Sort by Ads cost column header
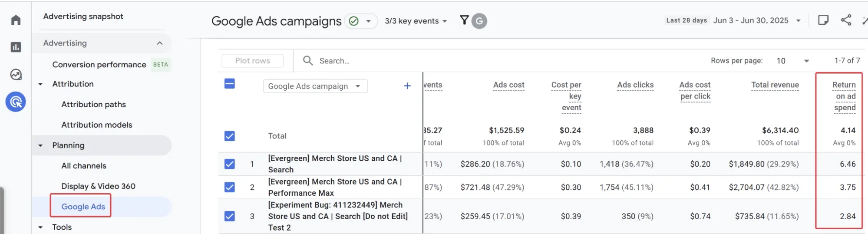Viewport: 868px width, 234px height. [508, 85]
